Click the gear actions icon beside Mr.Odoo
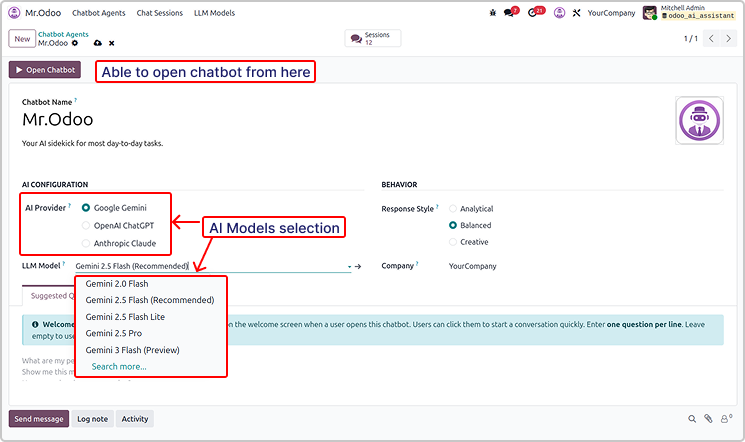Screen dimensions: 745x442 [x=75, y=43]
